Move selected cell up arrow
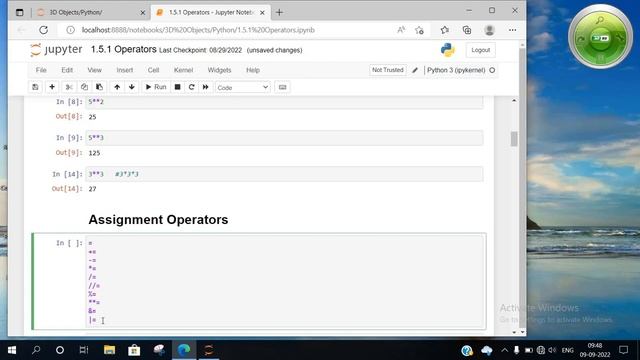 (x=117, y=87)
